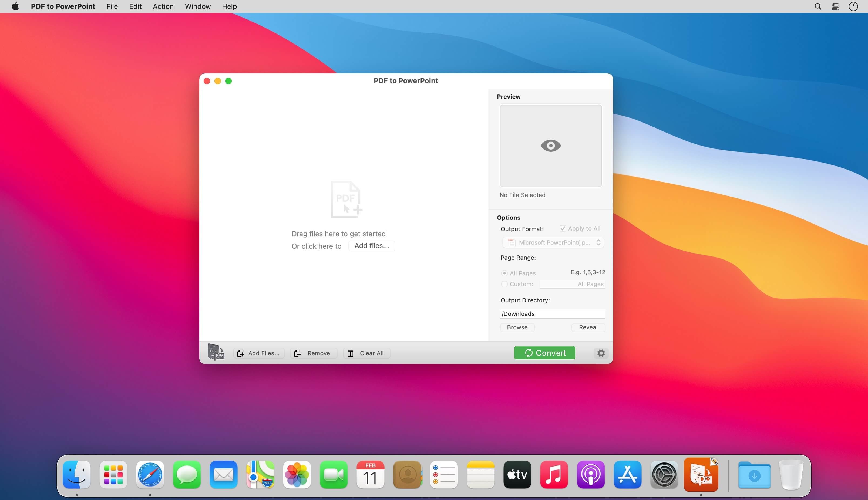Open Spotlight search in the menu bar

[x=818, y=6]
